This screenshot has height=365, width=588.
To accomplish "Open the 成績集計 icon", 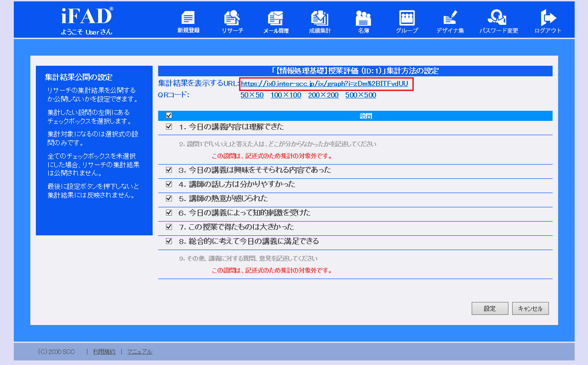I will (x=320, y=22).
